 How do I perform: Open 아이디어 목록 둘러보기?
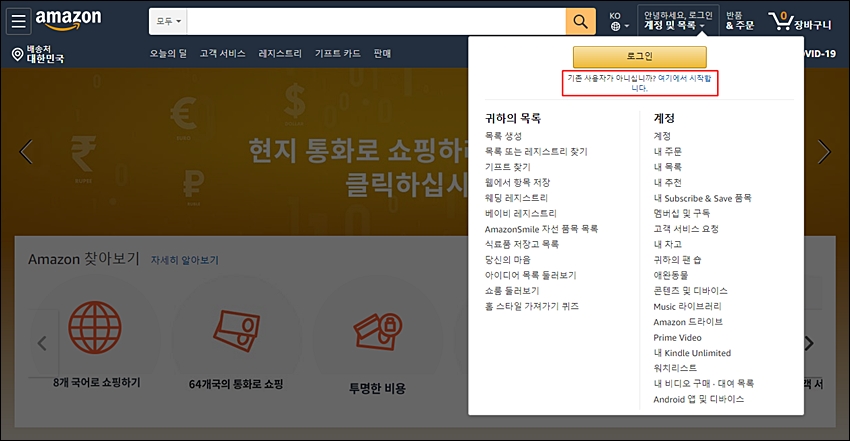point(530,275)
